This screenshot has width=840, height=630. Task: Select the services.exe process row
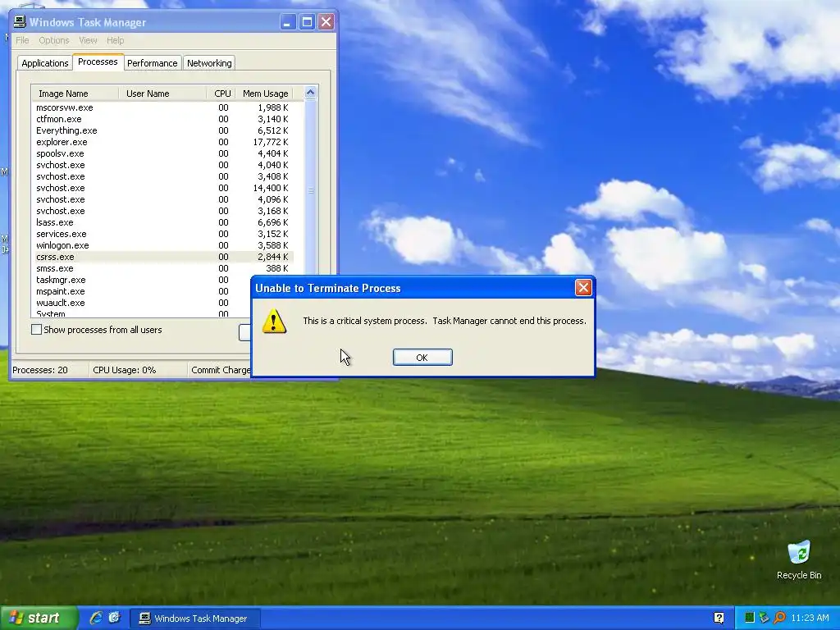(x=163, y=234)
